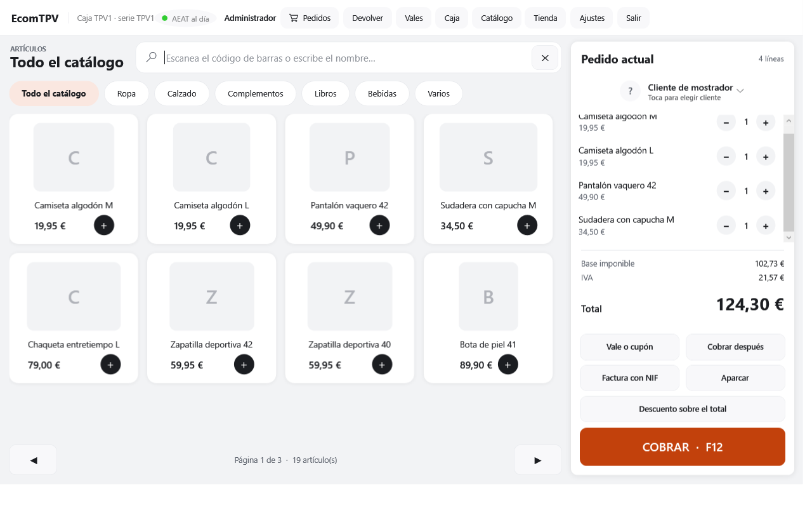Add Zapatilla deportiva 40 to the order

382,364
